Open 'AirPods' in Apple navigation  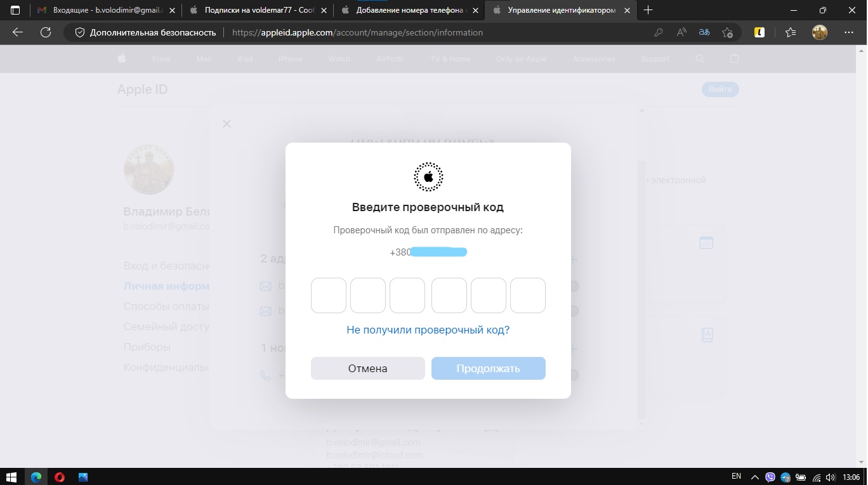[390, 59]
